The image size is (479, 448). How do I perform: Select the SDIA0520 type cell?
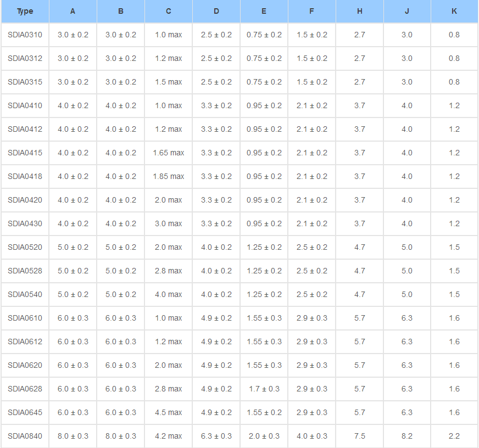25,248
